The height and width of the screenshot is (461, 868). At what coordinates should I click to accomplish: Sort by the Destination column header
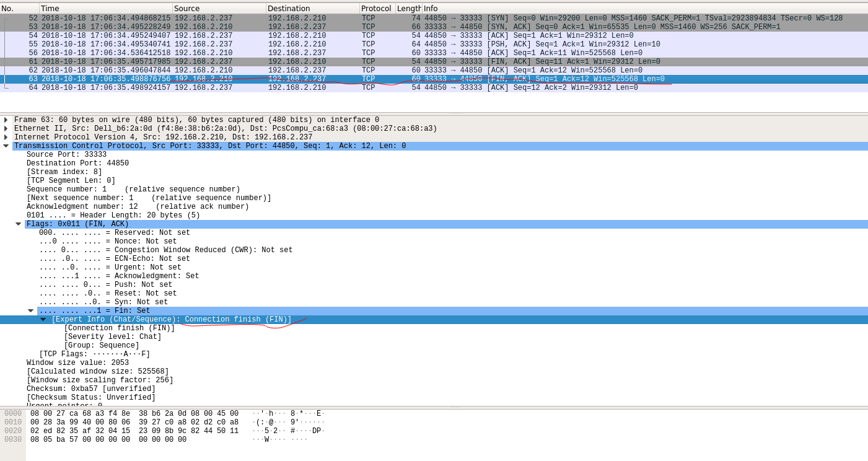pos(313,9)
